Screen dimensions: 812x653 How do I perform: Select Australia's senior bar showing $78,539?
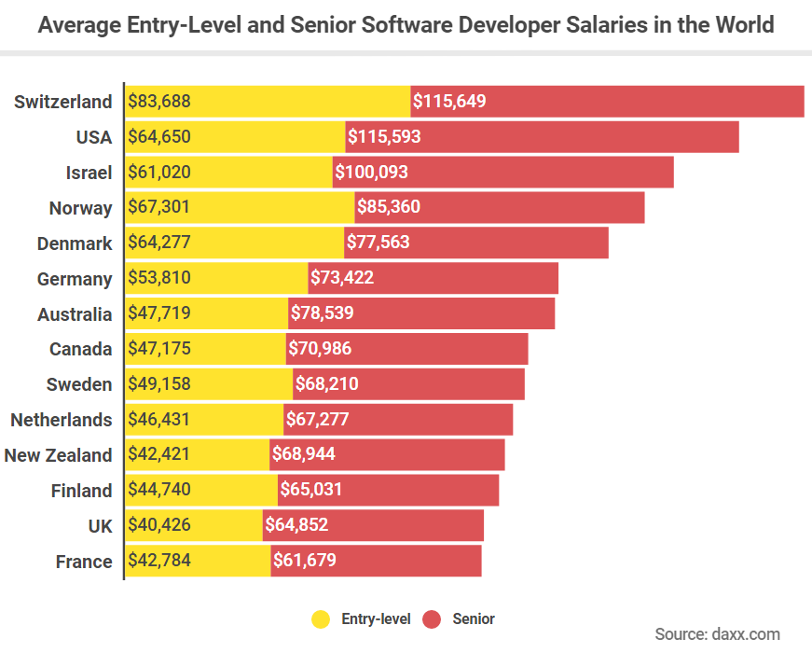coord(421,313)
